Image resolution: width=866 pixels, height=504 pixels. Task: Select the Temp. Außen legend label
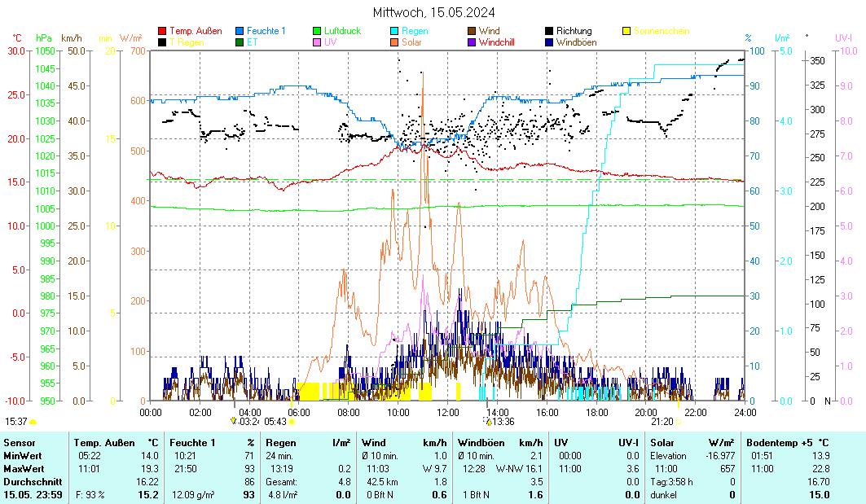(x=196, y=31)
